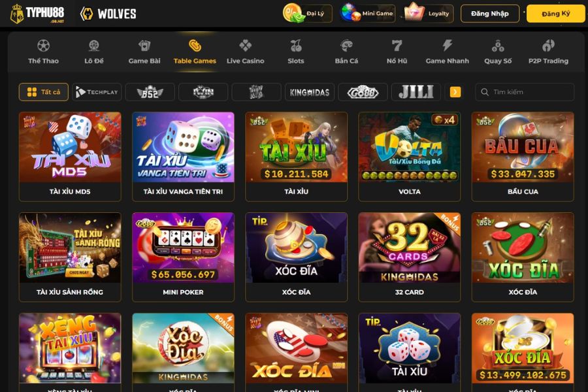The image size is (588, 392).
Task: Filter games by Techplay provider
Action: click(x=97, y=92)
